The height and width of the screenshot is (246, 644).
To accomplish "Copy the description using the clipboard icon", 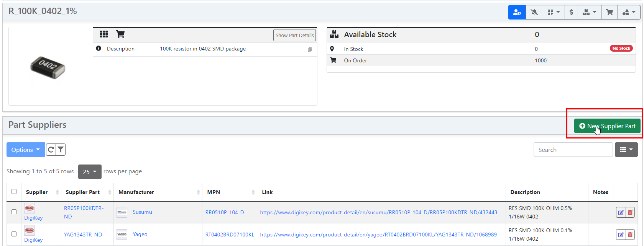I will (310, 49).
